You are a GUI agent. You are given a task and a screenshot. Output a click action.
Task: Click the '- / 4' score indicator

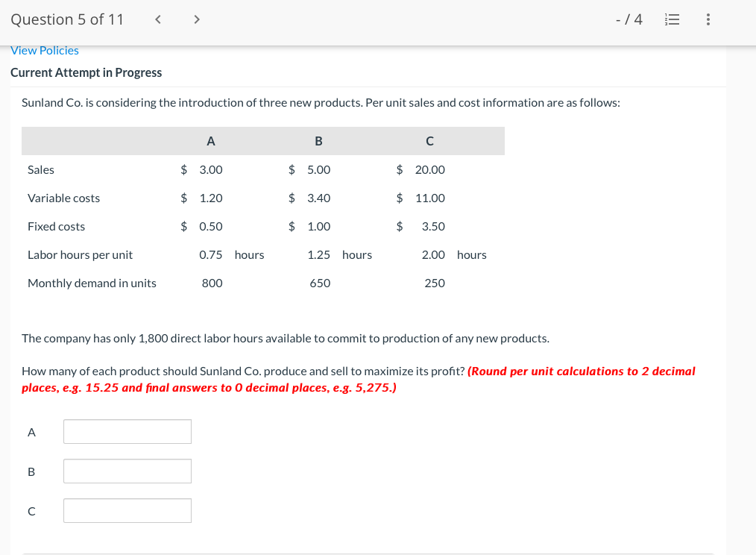(631, 19)
